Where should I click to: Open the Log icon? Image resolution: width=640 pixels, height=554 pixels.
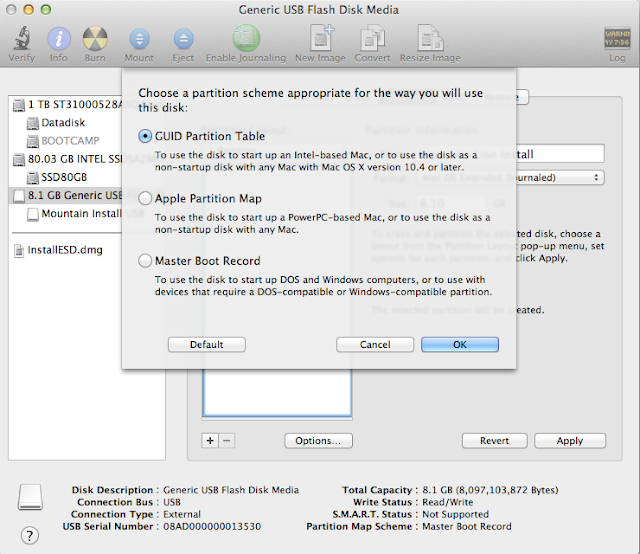617,38
